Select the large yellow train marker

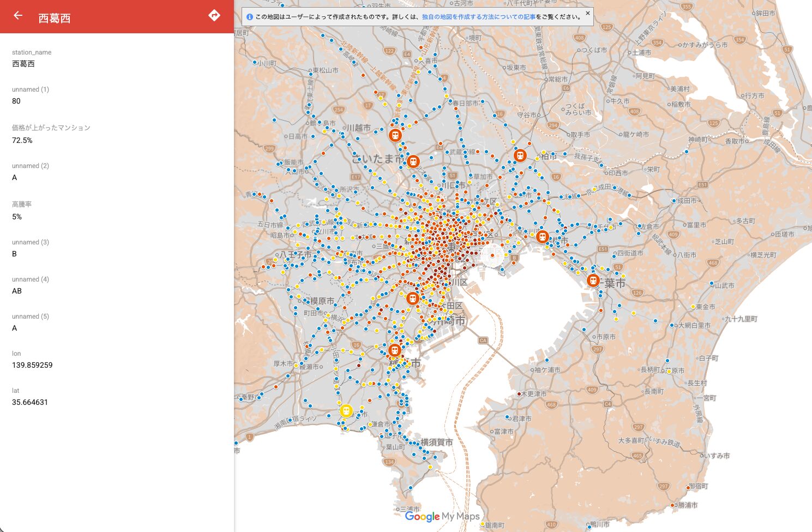coord(346,411)
